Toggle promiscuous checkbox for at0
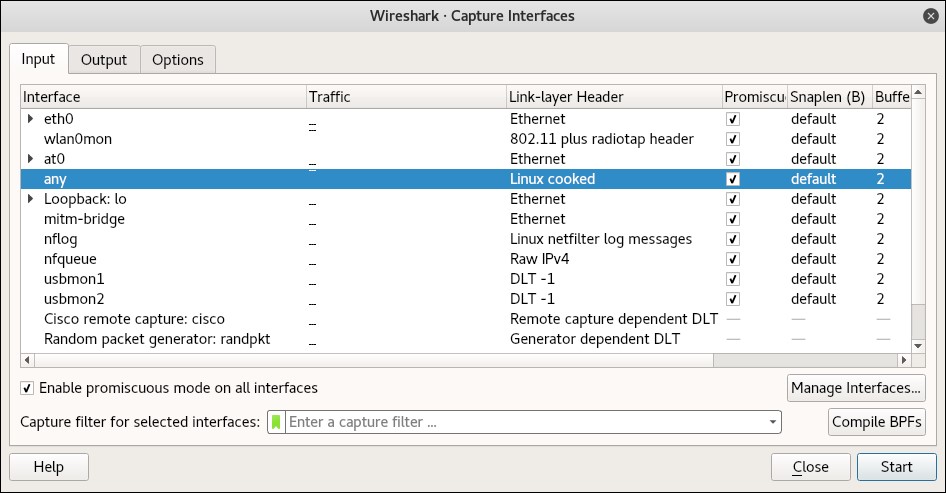This screenshot has width=946, height=493. pyautogui.click(x=732, y=159)
